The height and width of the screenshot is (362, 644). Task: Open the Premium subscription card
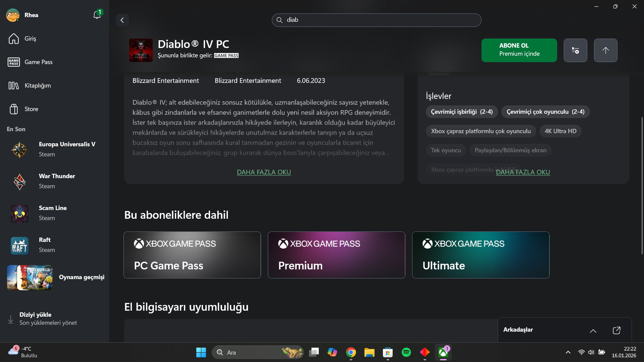pyautogui.click(x=337, y=255)
